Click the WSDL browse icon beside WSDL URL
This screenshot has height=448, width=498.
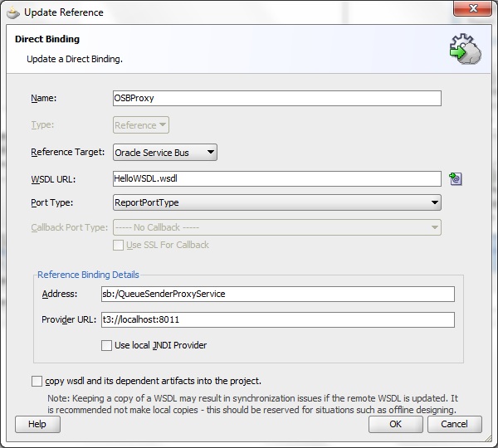pos(456,179)
